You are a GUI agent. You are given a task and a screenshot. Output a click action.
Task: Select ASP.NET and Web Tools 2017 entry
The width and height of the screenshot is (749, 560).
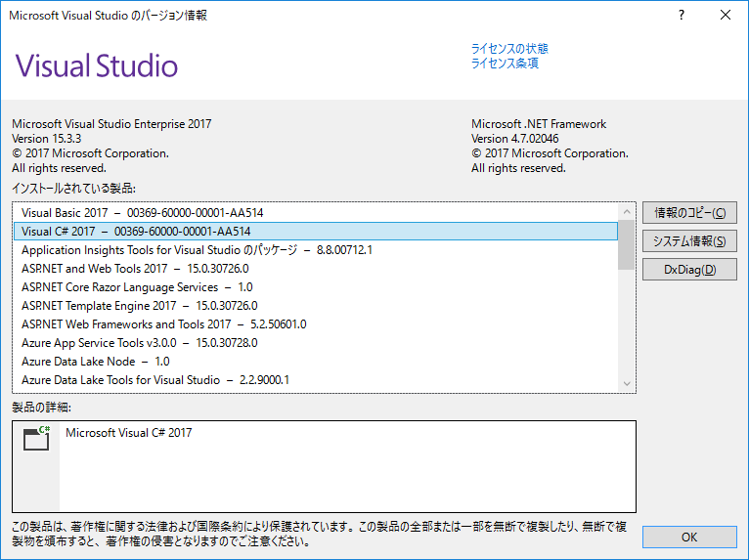click(315, 269)
